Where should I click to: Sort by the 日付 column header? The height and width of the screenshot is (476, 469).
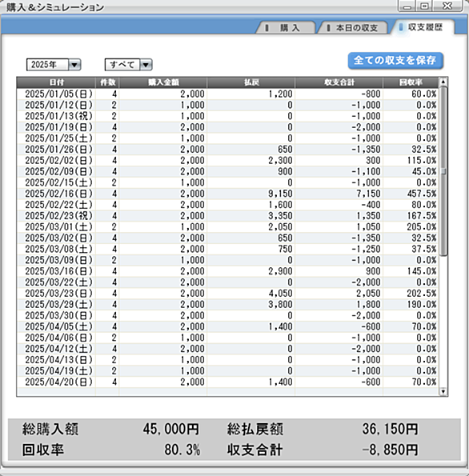point(56,82)
